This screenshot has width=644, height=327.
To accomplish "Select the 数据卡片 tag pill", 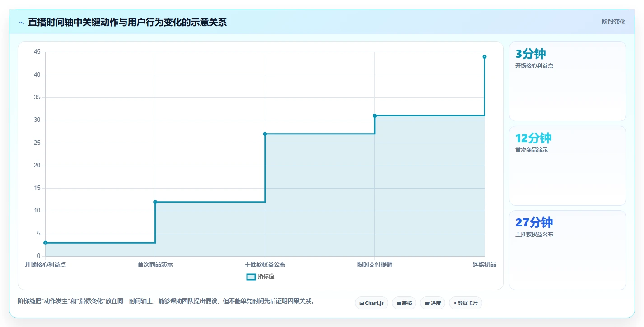I will tap(466, 303).
